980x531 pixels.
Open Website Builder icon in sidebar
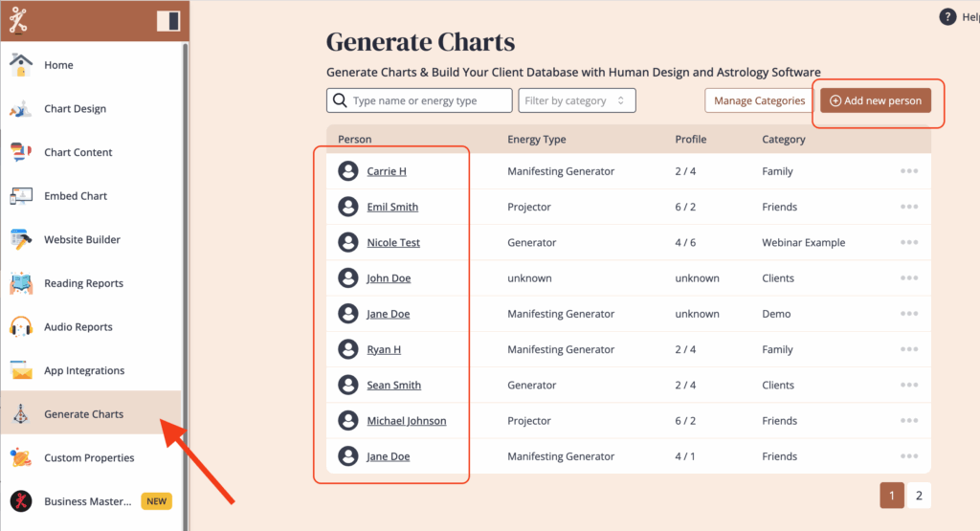pos(21,239)
